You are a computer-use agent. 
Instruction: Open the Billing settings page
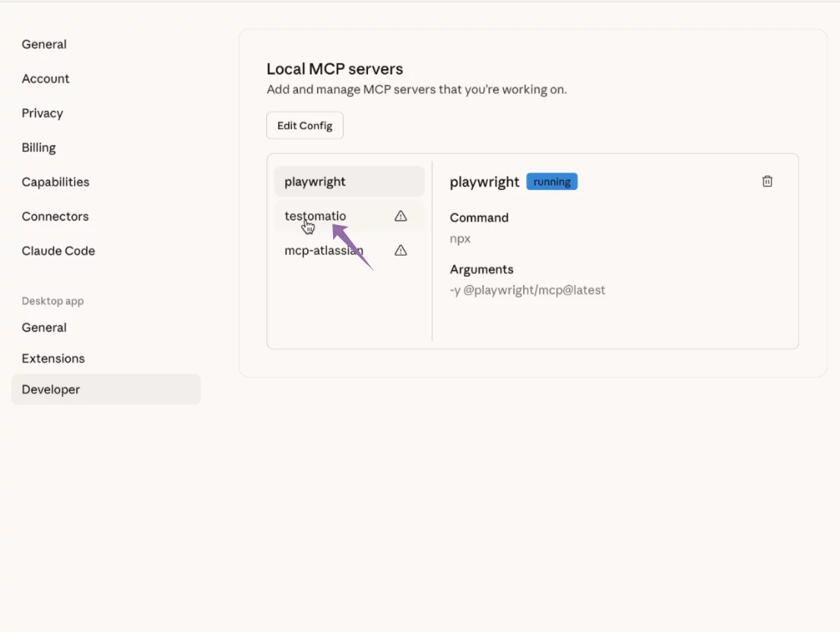(x=39, y=147)
